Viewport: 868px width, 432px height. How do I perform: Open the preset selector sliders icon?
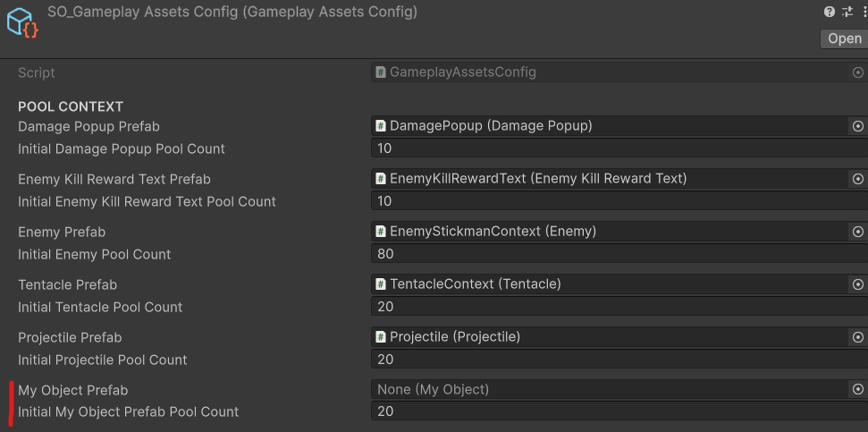coord(847,12)
